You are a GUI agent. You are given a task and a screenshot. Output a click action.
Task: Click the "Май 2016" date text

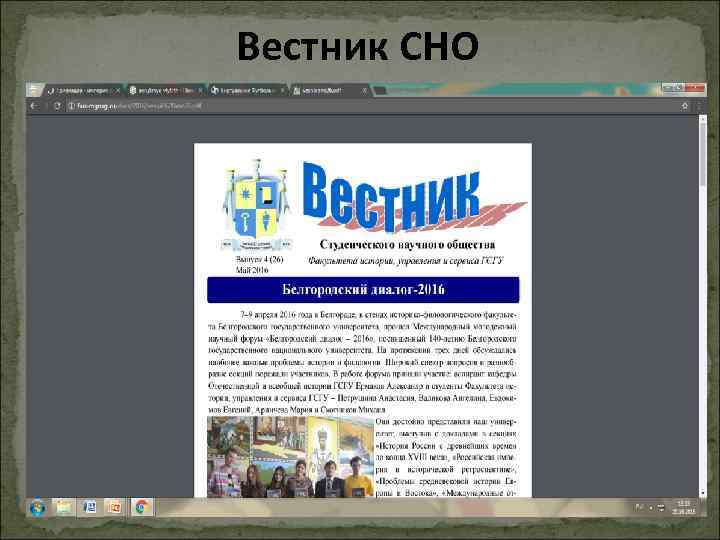[252, 270]
